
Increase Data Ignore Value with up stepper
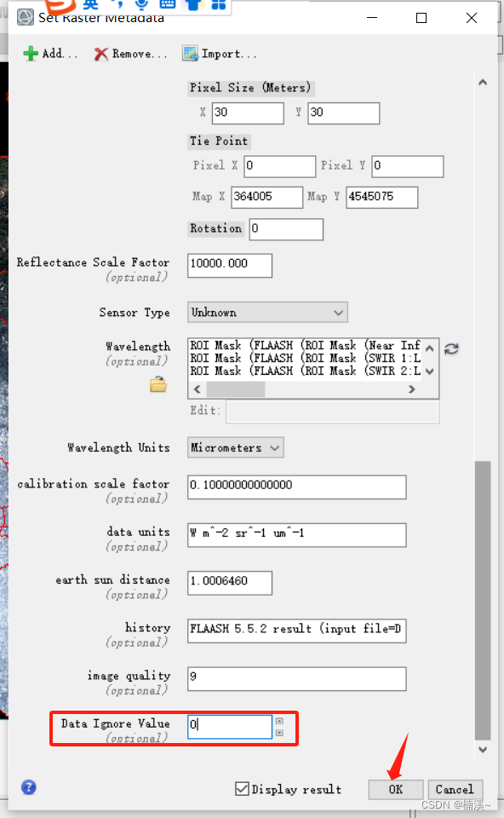click(279, 721)
